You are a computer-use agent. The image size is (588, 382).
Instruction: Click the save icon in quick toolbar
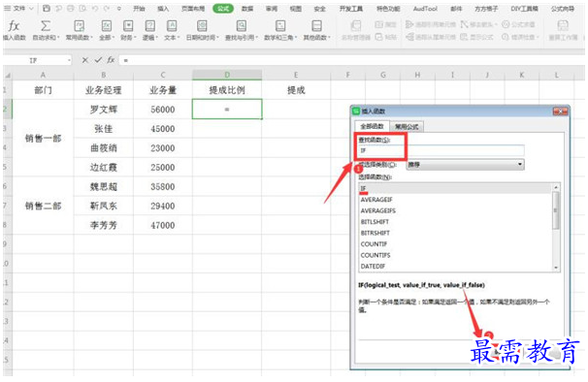(x=47, y=9)
